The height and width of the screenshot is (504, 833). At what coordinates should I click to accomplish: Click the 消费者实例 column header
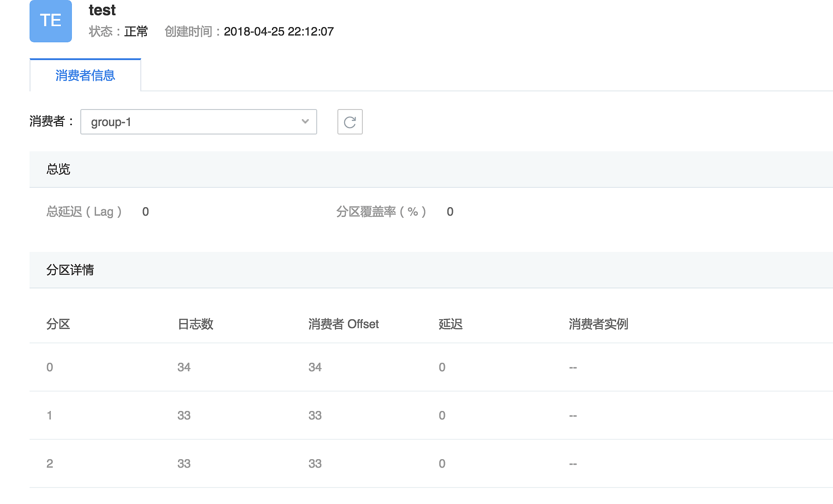598,324
